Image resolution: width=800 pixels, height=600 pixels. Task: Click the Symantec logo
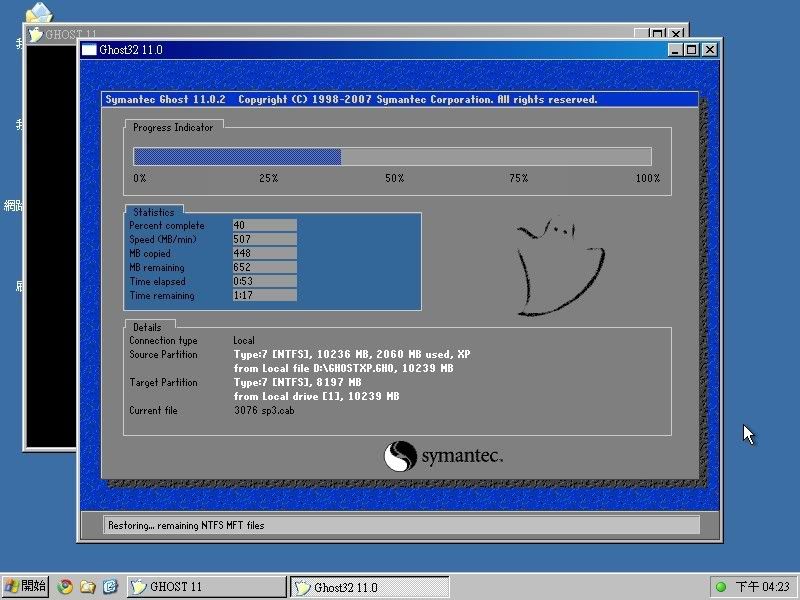[443, 456]
